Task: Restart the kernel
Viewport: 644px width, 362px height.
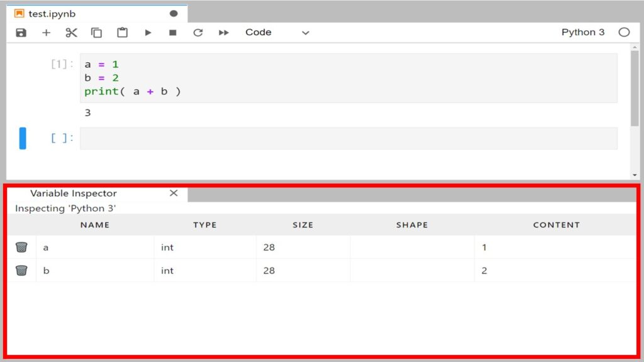Action: coord(198,32)
